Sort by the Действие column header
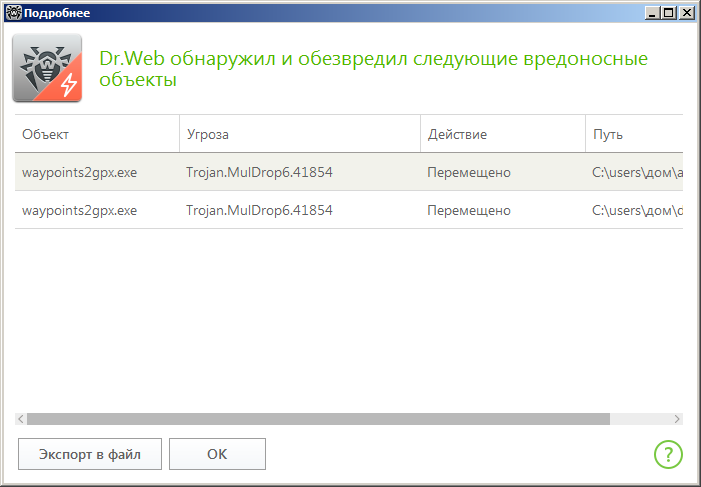Viewport: 701px width, 487px height. [x=502, y=134]
